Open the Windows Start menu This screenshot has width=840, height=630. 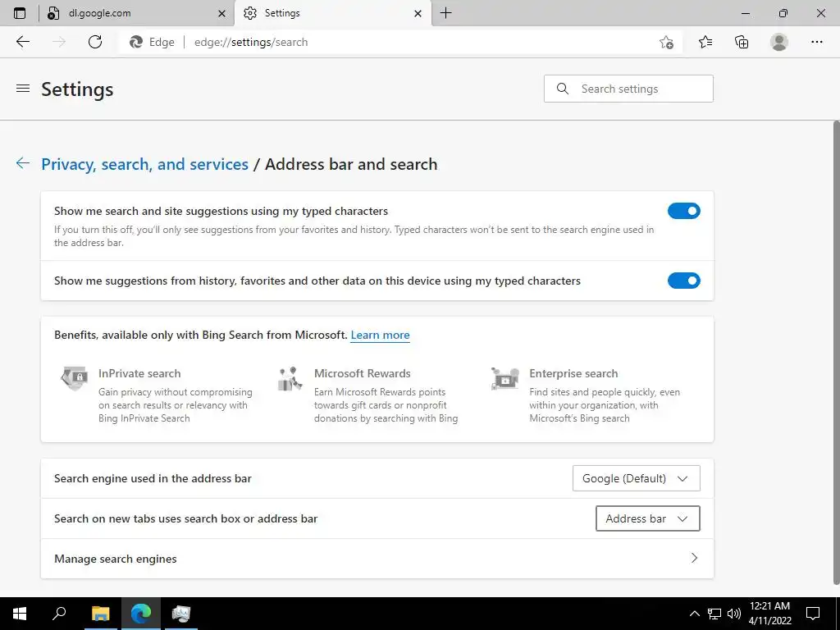tap(20, 614)
